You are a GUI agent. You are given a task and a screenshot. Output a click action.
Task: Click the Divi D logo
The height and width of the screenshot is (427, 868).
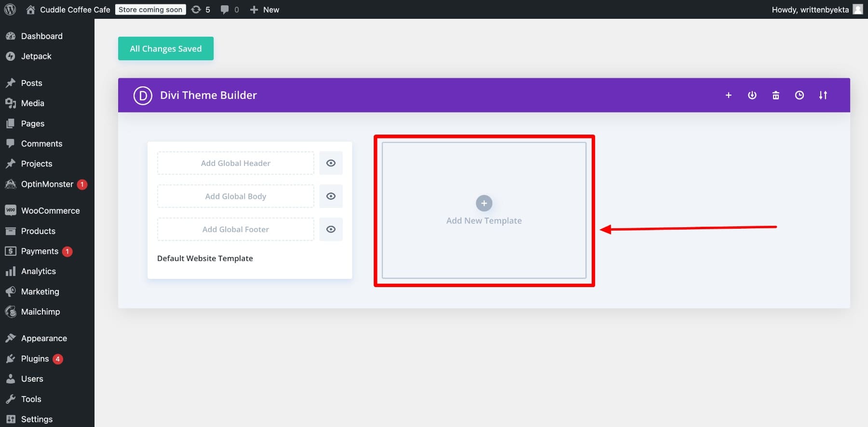(x=143, y=96)
